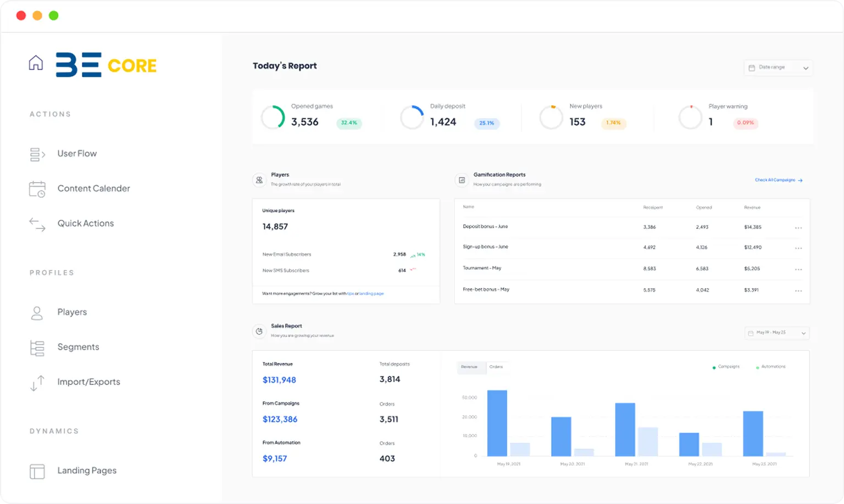Click the home icon beside the logo
The image size is (844, 504).
[x=36, y=63]
